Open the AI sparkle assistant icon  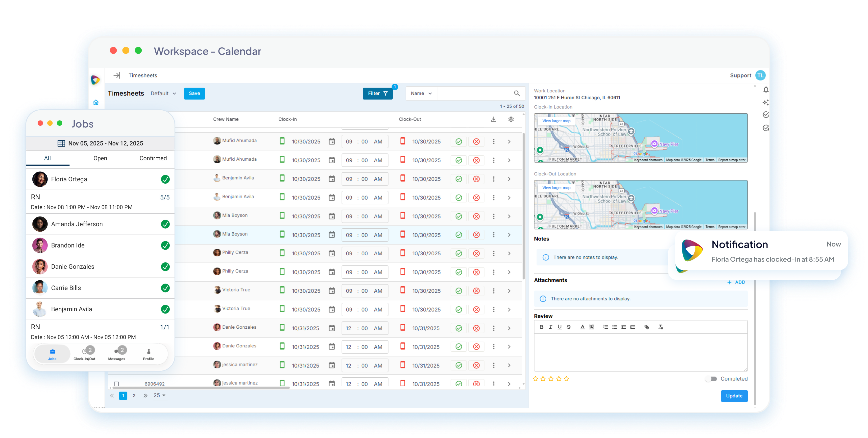point(766,102)
